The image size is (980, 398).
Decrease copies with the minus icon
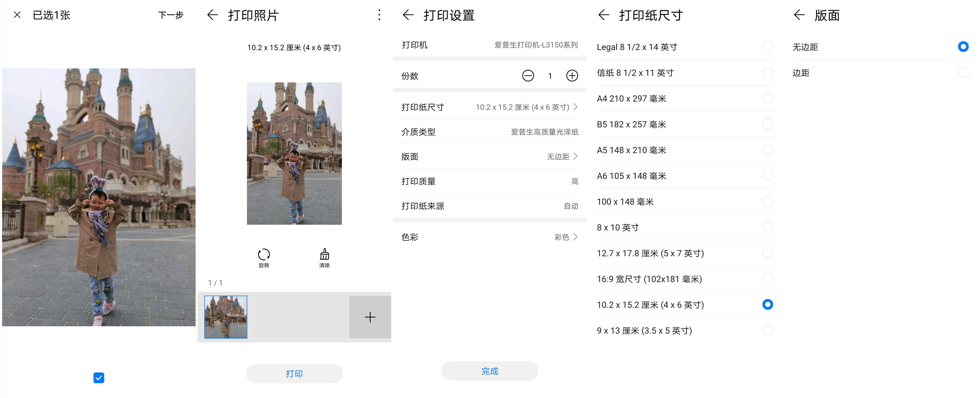point(528,76)
